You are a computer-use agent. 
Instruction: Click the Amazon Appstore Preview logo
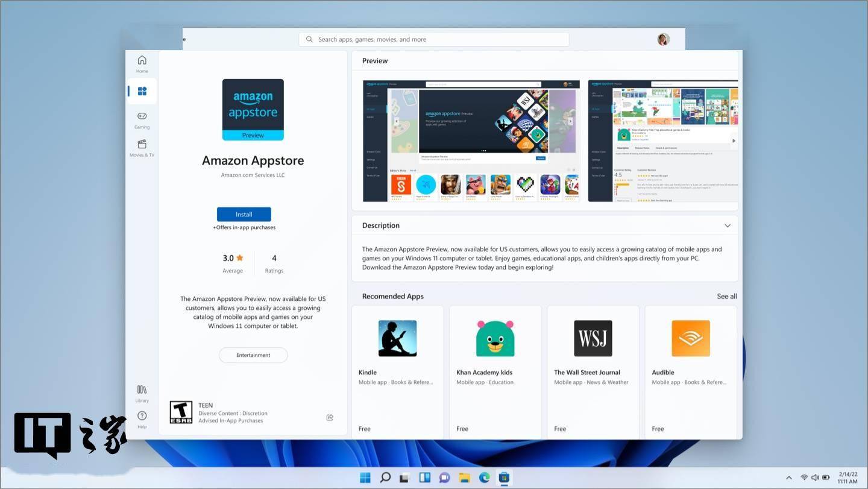[253, 110]
